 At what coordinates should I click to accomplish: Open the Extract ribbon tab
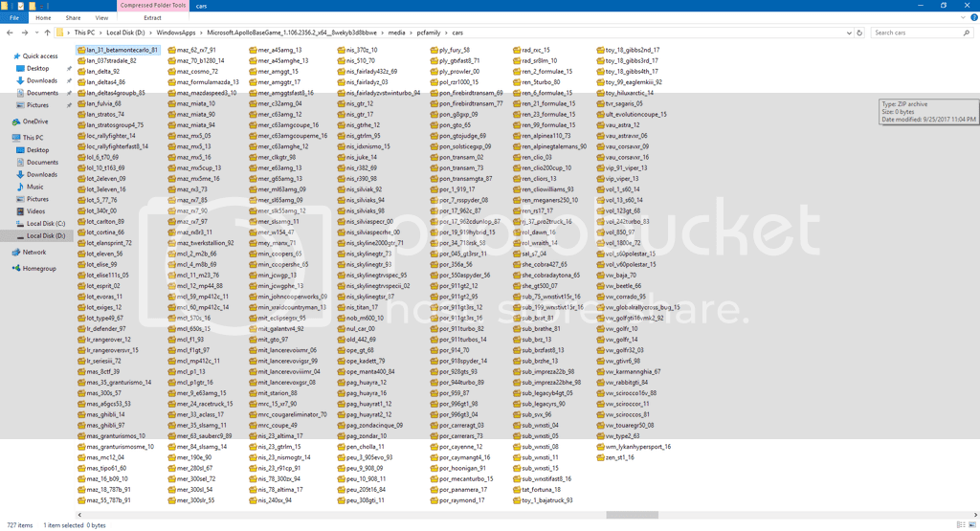(152, 18)
